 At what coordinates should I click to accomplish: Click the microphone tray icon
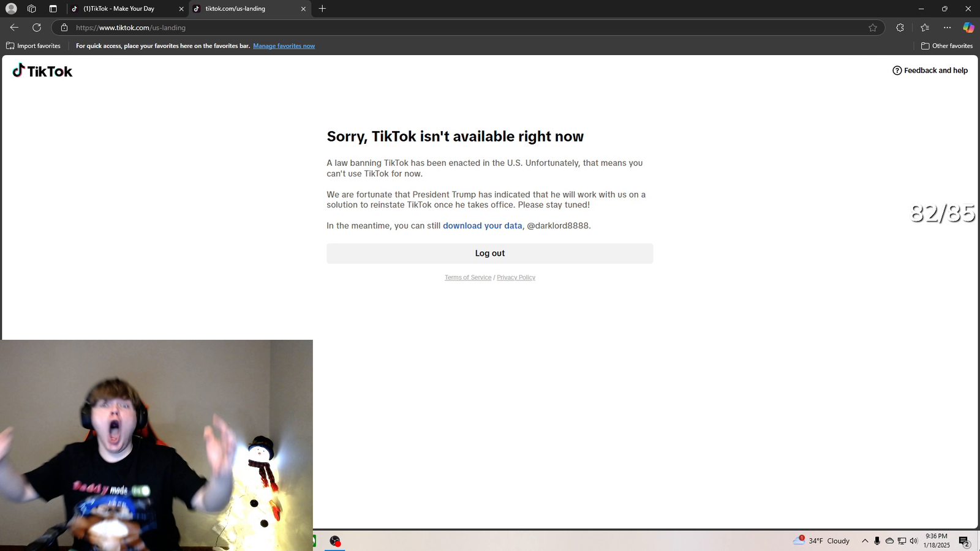(877, 541)
